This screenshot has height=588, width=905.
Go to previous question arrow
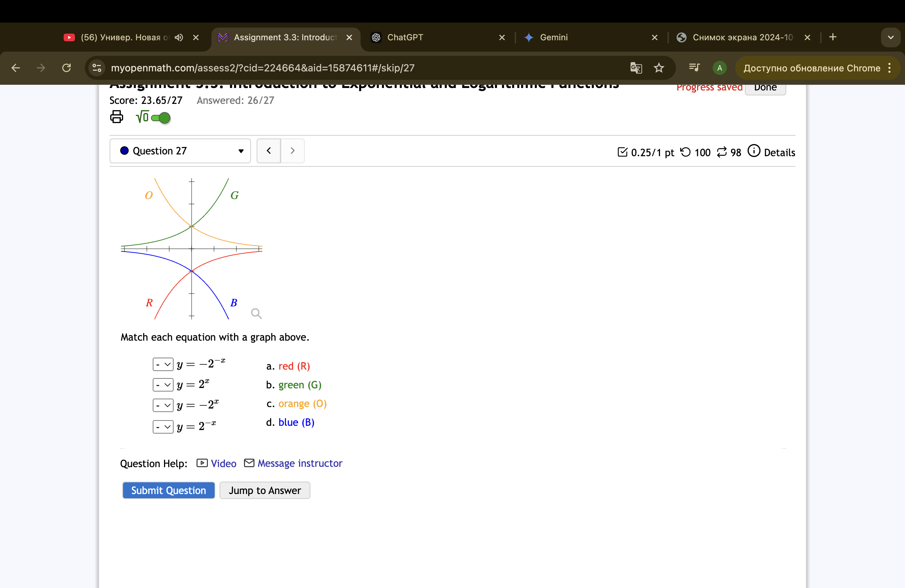(x=269, y=151)
